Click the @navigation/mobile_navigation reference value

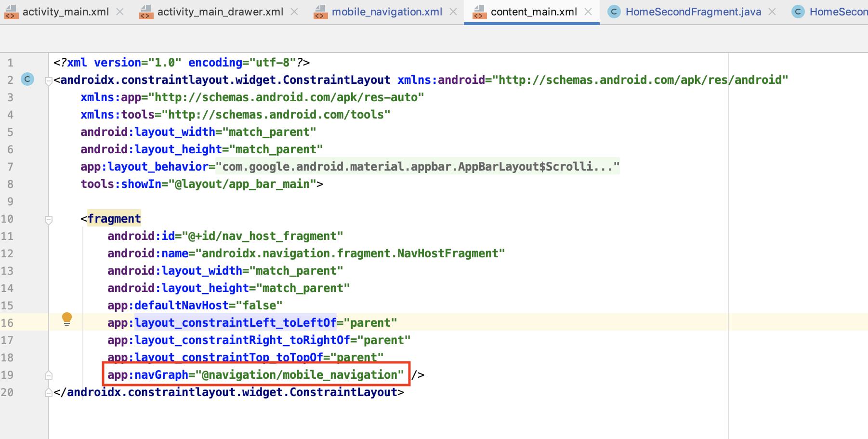[x=302, y=375]
